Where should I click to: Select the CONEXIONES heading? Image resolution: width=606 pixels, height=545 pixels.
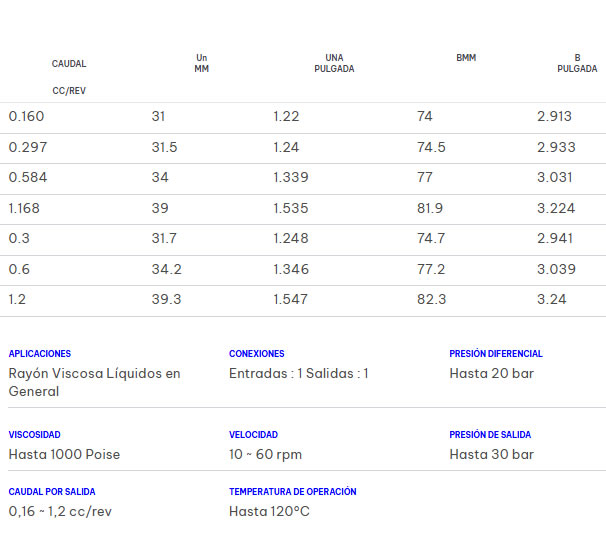click(257, 354)
